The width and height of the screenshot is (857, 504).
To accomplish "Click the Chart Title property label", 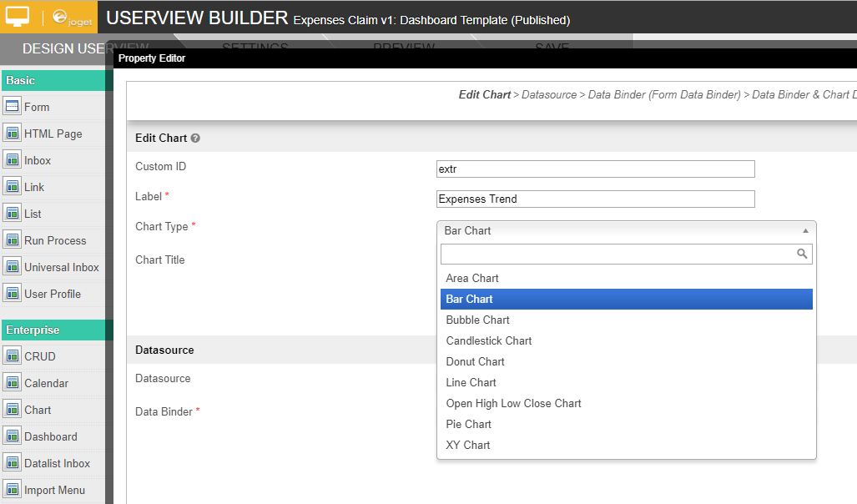I will [x=160, y=260].
